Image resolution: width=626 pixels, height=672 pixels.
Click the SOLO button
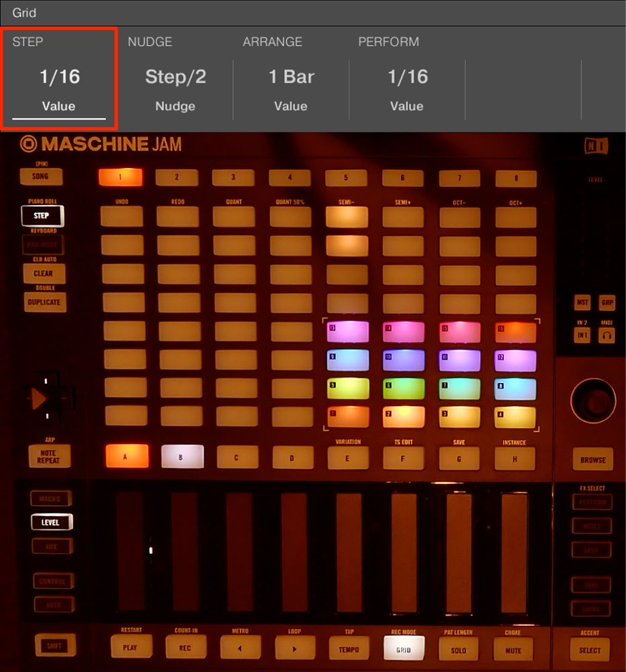point(459,650)
